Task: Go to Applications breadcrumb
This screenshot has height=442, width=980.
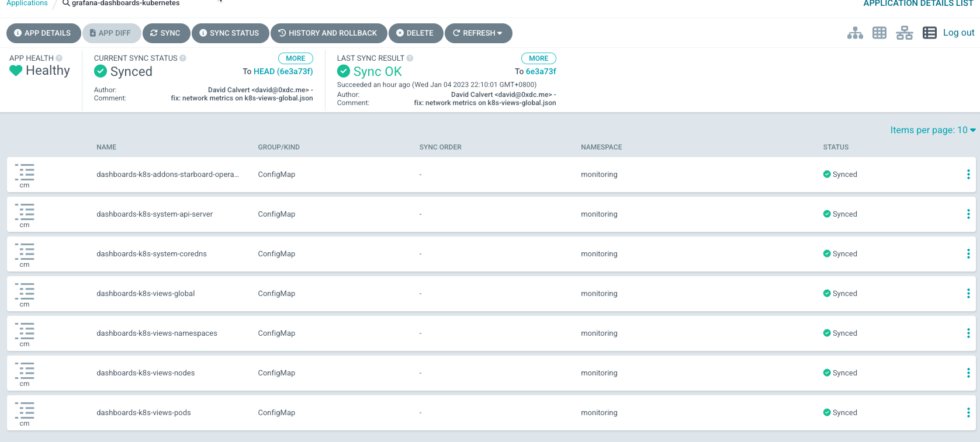Action: click(x=27, y=3)
